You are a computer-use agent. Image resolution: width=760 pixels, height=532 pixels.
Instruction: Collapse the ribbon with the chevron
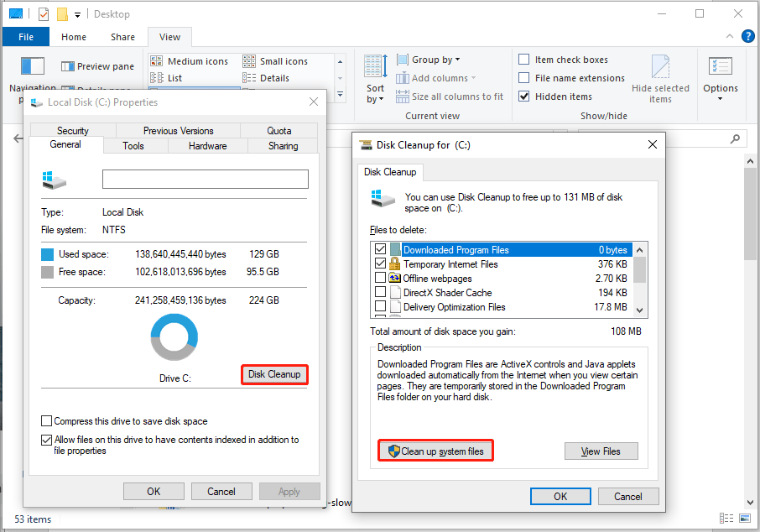(730, 36)
